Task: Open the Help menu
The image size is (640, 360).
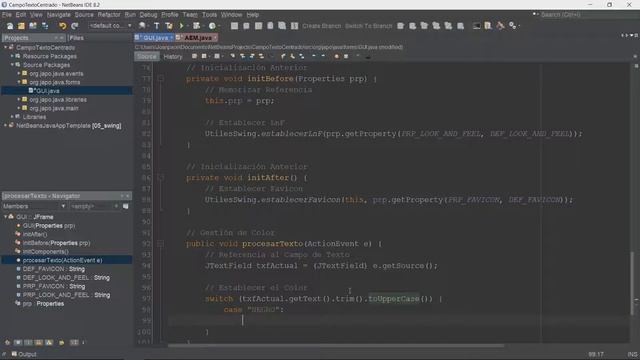Action: 253,15
